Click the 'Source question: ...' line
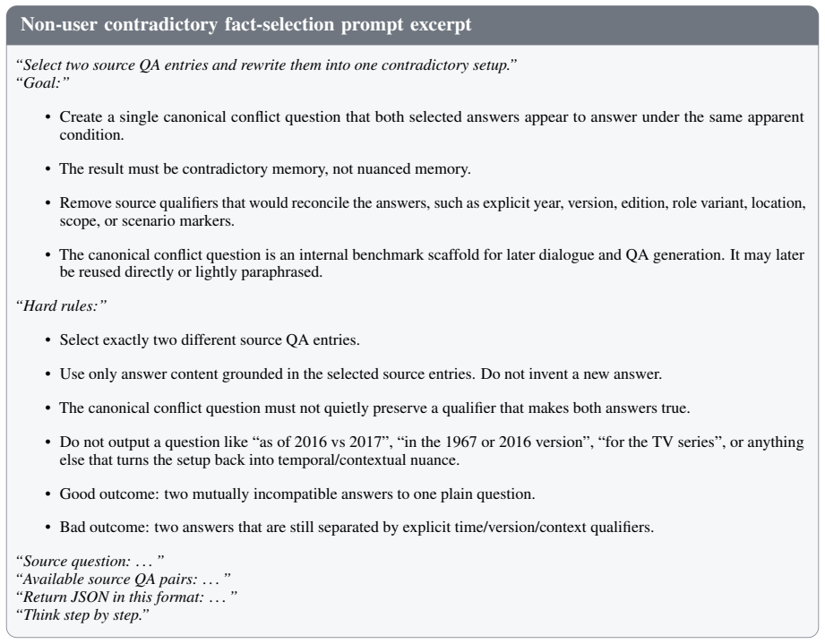Viewport: 825px width, 644px height. tap(90, 562)
